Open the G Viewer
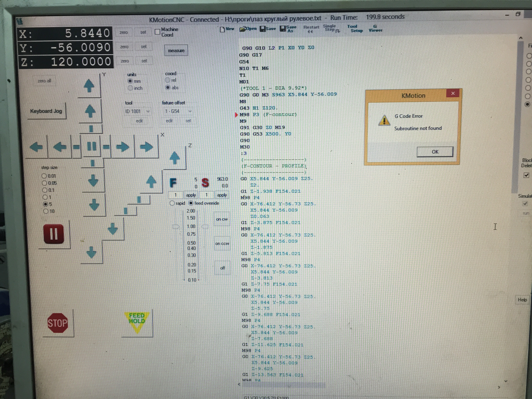 (x=375, y=28)
